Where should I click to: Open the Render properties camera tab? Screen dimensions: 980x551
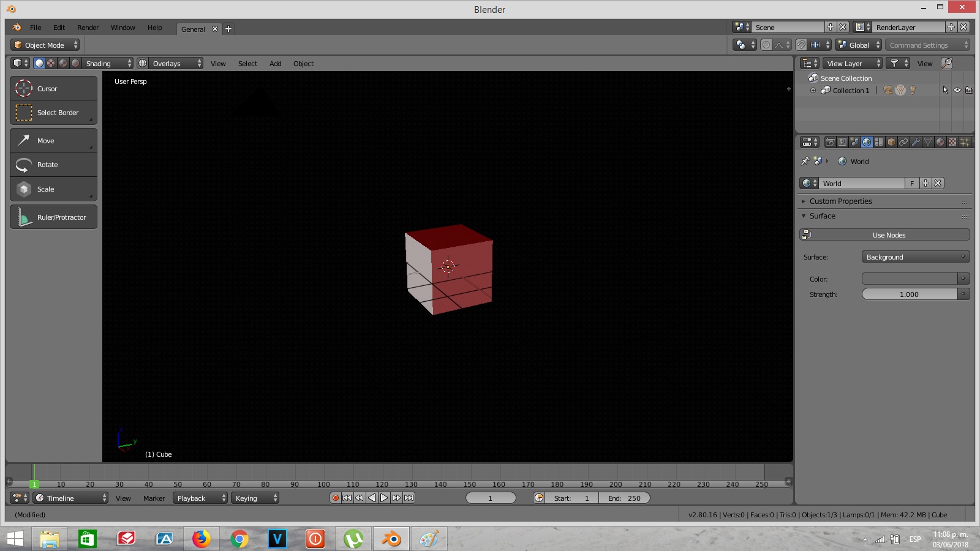tap(830, 142)
